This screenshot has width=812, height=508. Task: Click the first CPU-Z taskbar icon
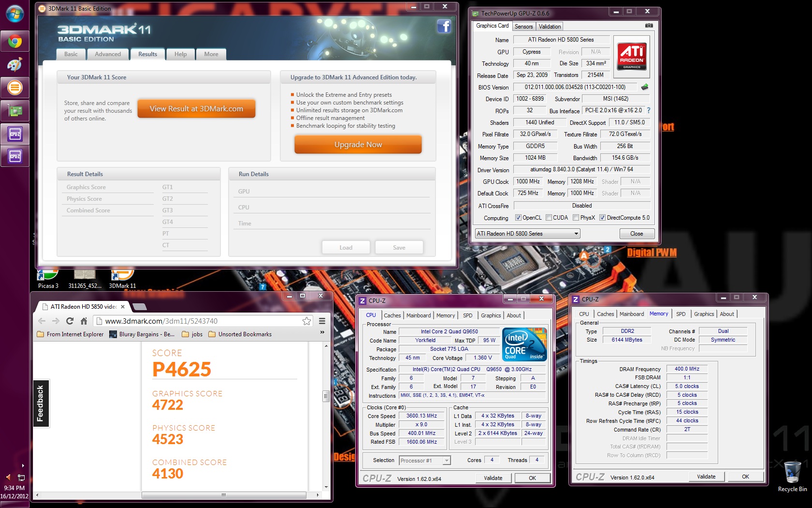[14, 134]
